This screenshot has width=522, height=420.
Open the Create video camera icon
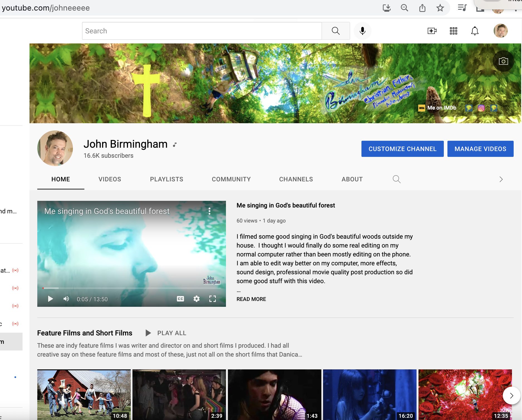(x=432, y=31)
